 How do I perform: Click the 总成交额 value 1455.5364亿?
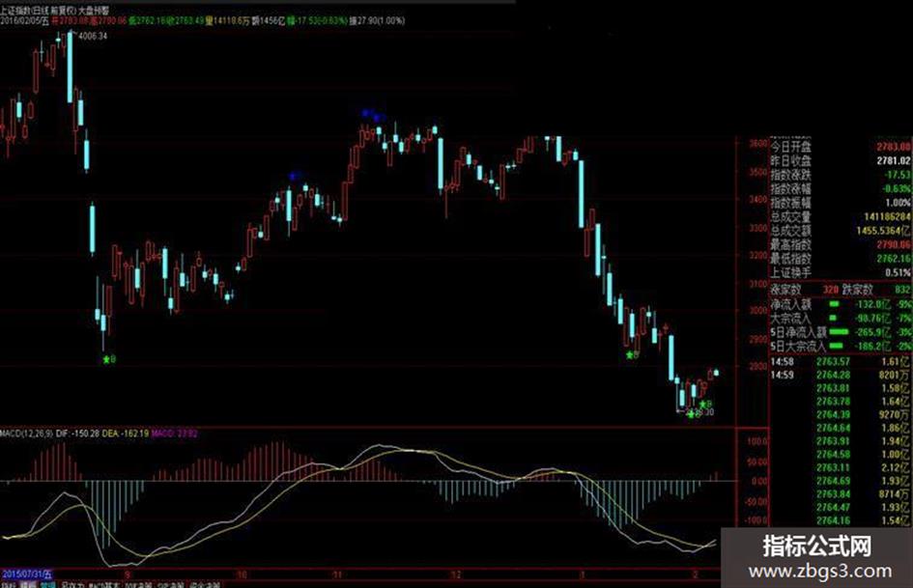click(x=884, y=231)
